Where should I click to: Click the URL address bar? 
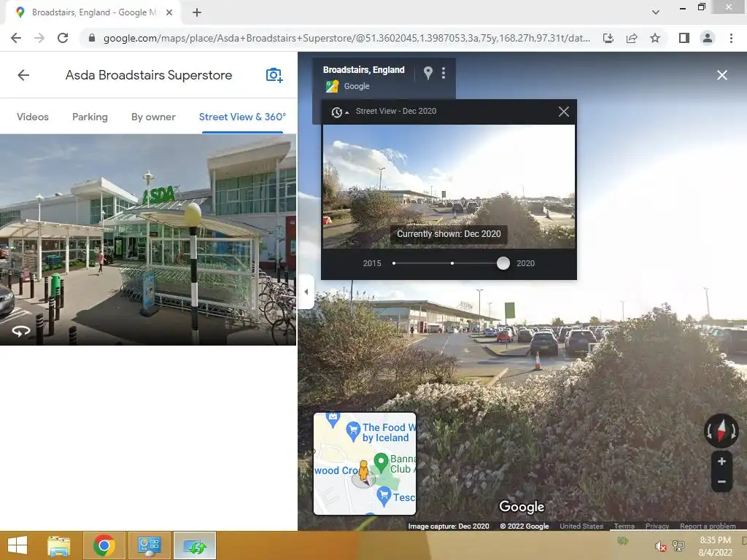[346, 38]
